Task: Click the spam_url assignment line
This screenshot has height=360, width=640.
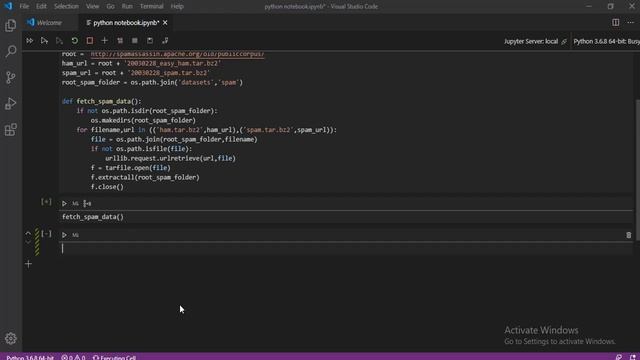Action: click(136, 73)
